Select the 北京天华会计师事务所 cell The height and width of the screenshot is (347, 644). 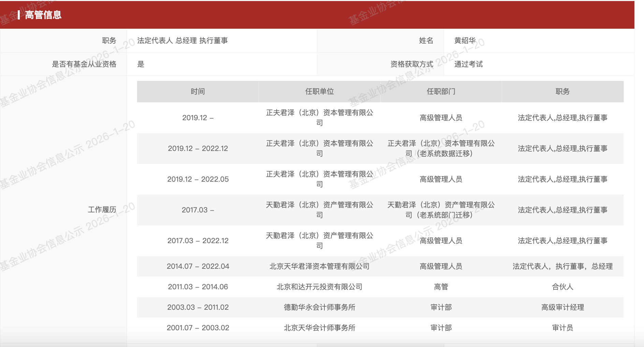point(319,328)
